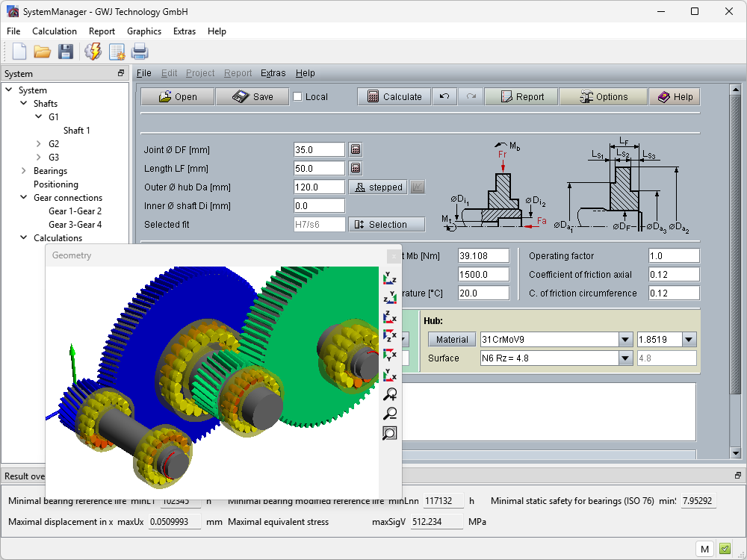Screen dimensions: 747x560
Task: Open the inner Extras menu
Action: coord(273,73)
